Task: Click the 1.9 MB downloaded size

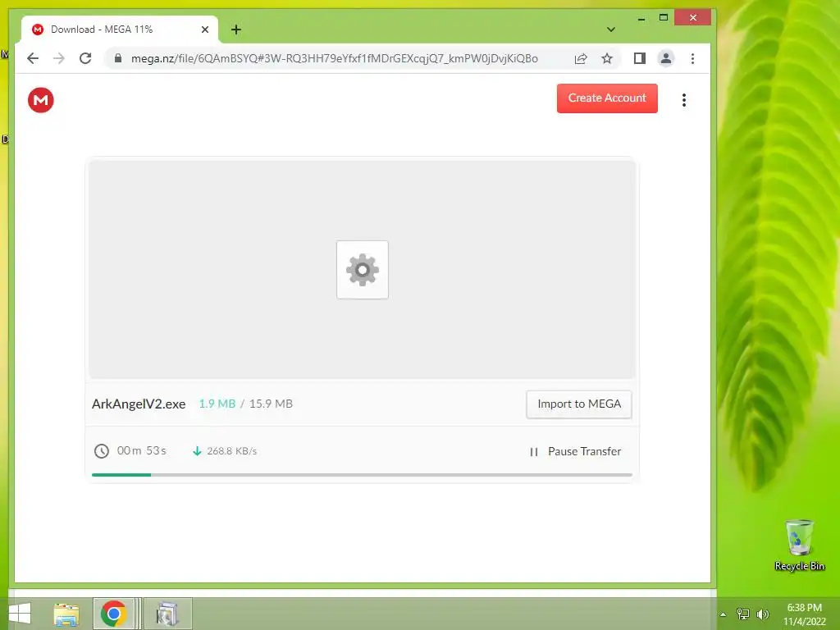Action: (217, 404)
